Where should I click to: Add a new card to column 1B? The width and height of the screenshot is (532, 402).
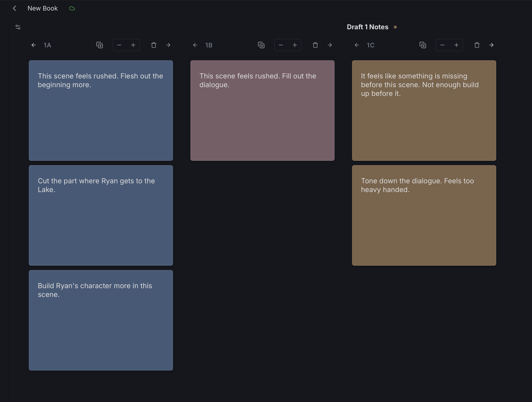coord(261,45)
